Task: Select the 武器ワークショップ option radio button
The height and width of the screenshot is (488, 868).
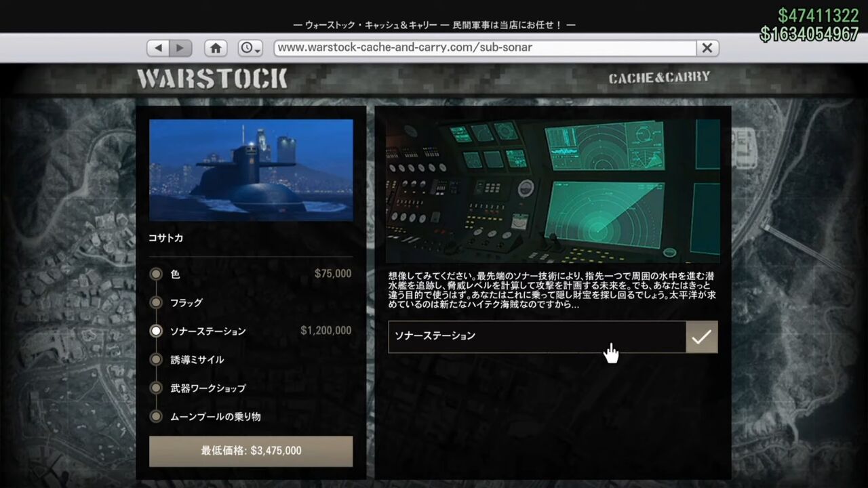Action: pyautogui.click(x=156, y=388)
